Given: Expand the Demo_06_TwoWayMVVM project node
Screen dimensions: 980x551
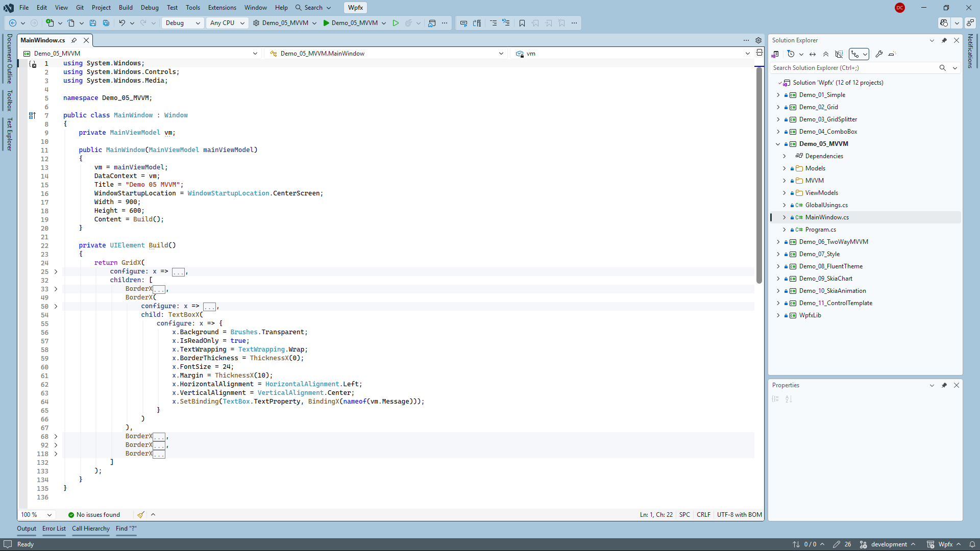Looking at the screenshot, I should tap(778, 242).
